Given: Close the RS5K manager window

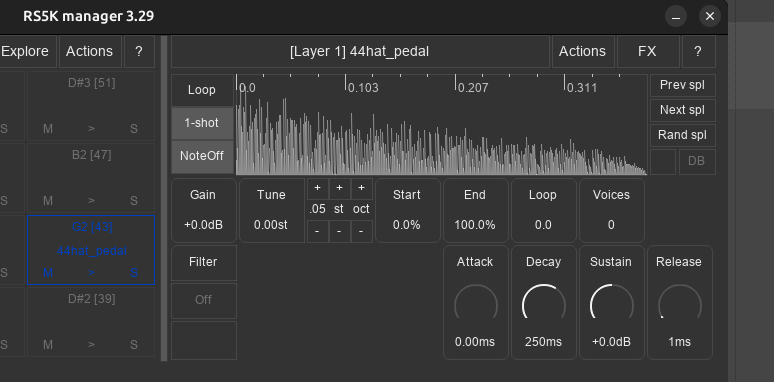Looking at the screenshot, I should pyautogui.click(x=710, y=16).
